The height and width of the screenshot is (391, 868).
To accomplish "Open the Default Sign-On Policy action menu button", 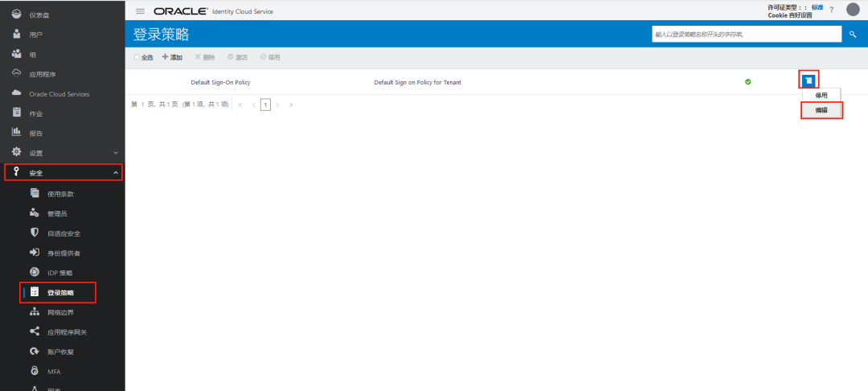I will point(809,80).
